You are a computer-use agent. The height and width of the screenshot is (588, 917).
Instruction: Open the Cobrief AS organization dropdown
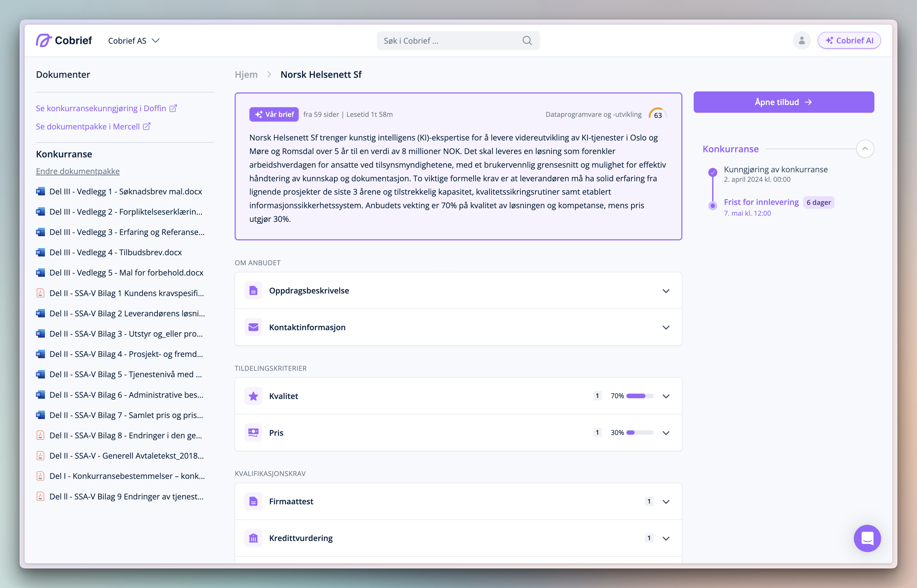pyautogui.click(x=133, y=41)
